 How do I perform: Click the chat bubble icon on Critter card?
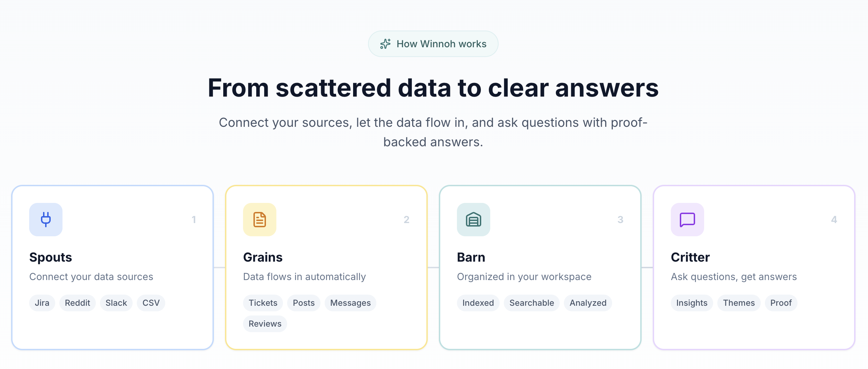tap(687, 220)
